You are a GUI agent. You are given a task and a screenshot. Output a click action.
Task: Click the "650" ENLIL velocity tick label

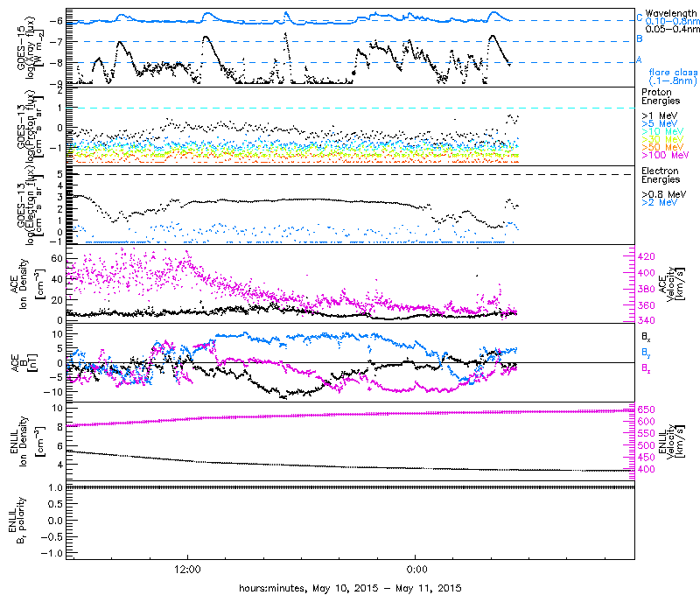point(646,409)
